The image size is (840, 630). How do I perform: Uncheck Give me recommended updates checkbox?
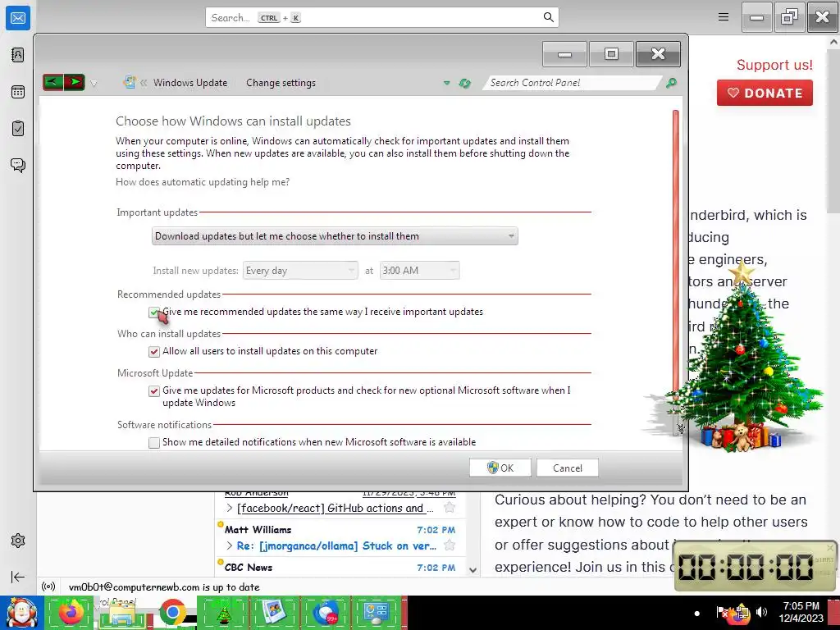pos(154,313)
